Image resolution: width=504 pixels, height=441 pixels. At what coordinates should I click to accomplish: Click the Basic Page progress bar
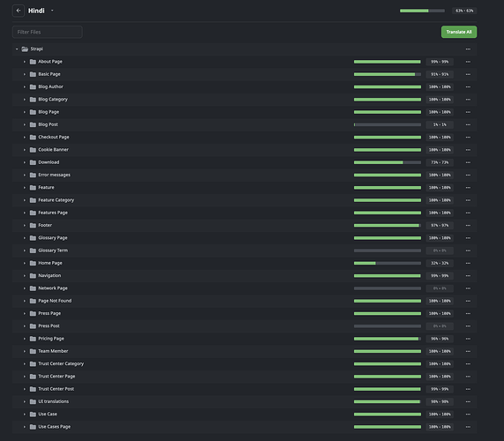coord(387,74)
